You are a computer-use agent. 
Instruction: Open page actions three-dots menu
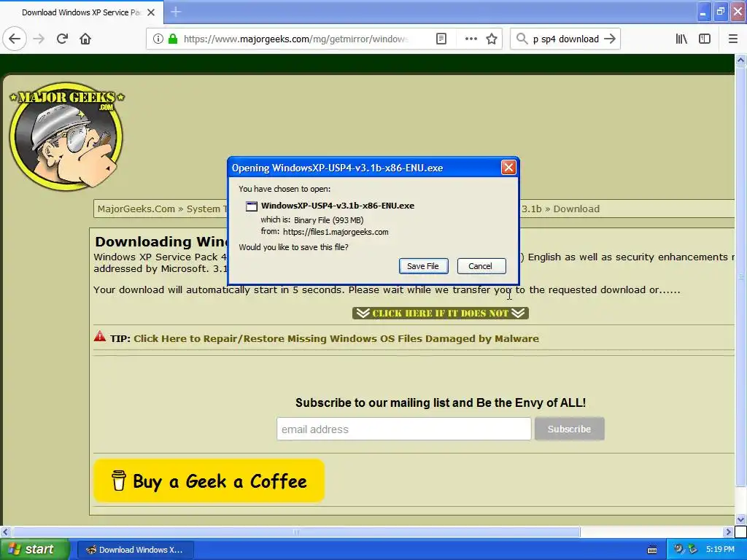pos(471,39)
